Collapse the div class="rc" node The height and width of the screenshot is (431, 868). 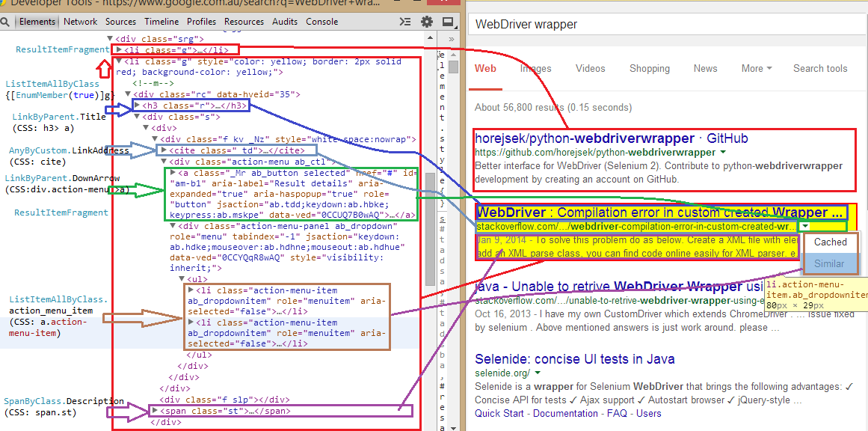[128, 94]
